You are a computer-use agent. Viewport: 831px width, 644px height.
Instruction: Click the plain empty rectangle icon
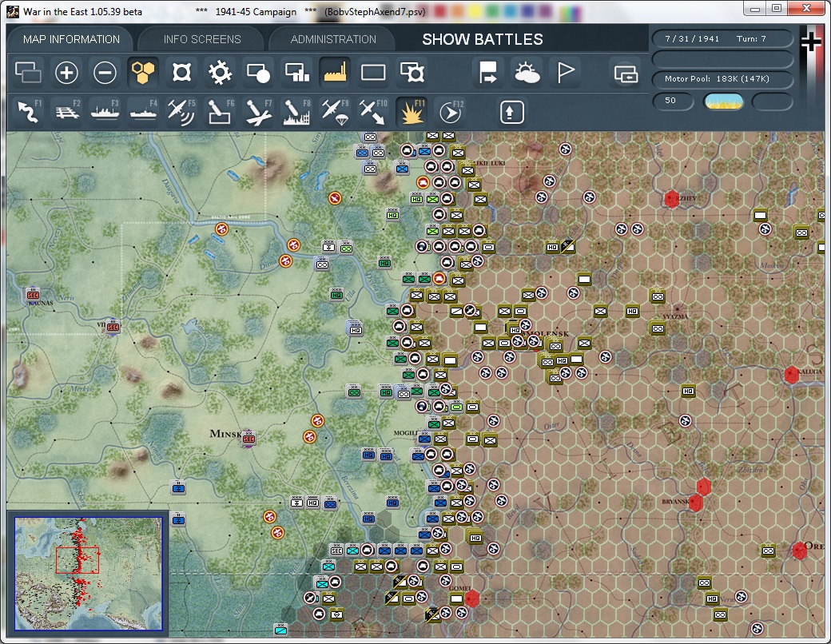[x=373, y=72]
